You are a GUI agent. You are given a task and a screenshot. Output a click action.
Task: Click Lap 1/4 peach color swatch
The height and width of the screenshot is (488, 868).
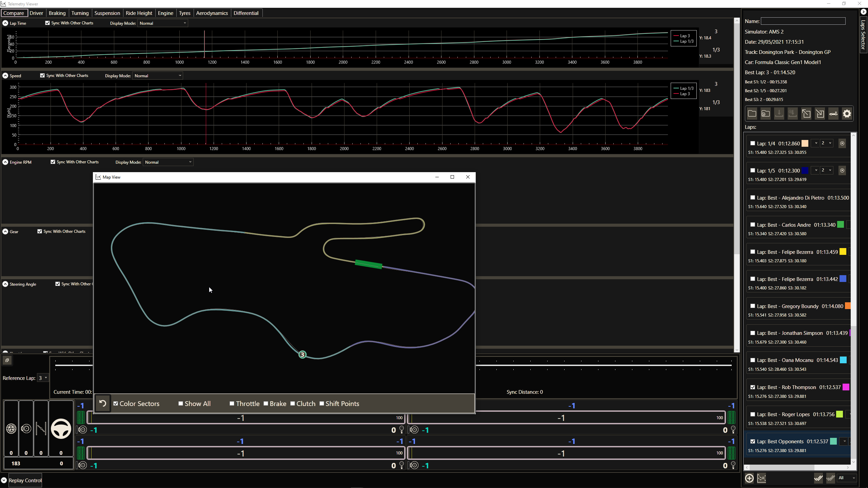pos(805,143)
